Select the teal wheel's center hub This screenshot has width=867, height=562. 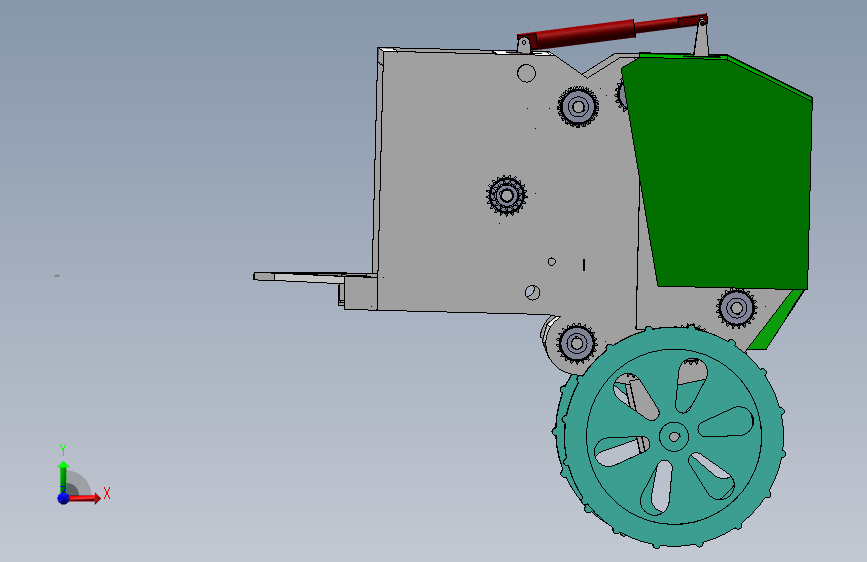coord(674,437)
